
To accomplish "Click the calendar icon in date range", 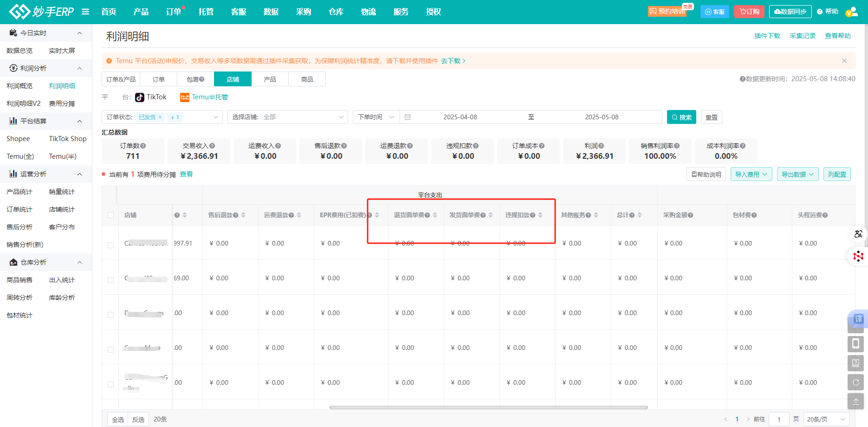I will 408,117.
